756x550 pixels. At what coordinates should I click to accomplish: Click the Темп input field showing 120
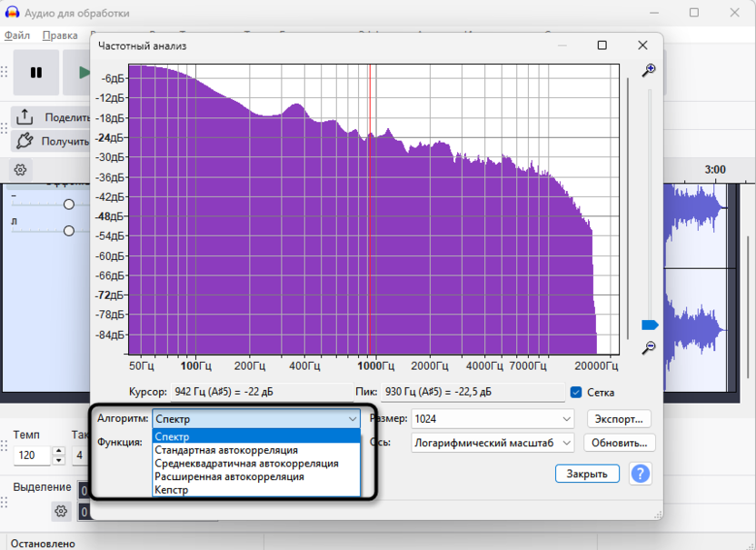31,455
